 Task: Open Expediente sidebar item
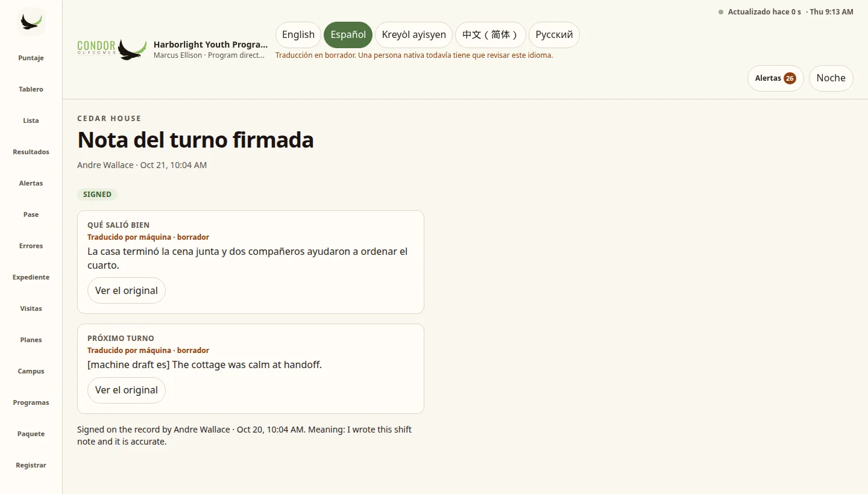pyautogui.click(x=31, y=277)
